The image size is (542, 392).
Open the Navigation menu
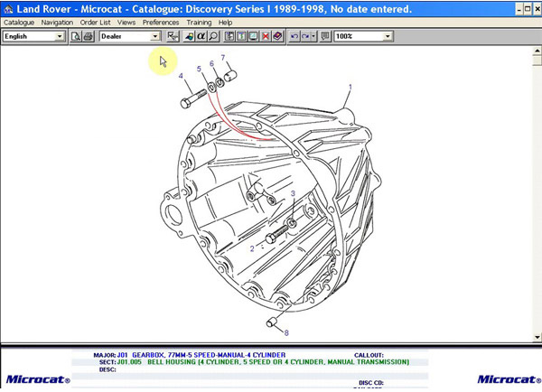57,23
